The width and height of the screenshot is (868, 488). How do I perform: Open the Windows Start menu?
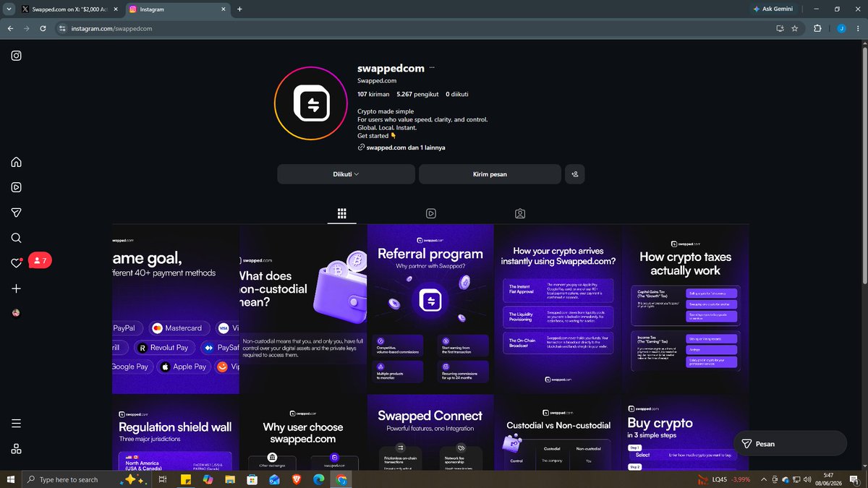pos(10,479)
